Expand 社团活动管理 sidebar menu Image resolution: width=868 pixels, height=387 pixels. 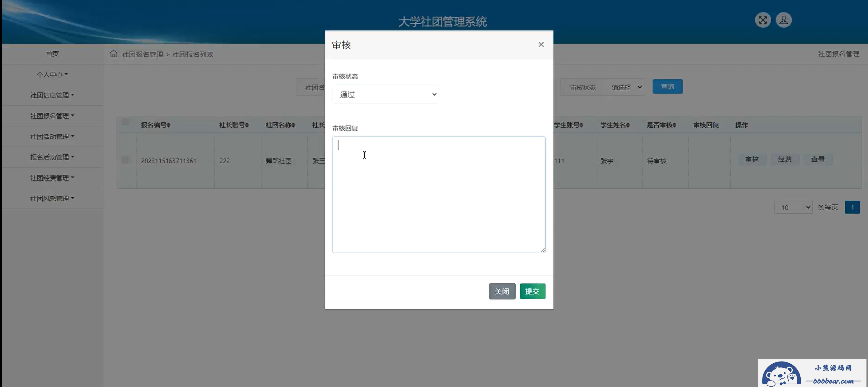pyautogui.click(x=52, y=136)
